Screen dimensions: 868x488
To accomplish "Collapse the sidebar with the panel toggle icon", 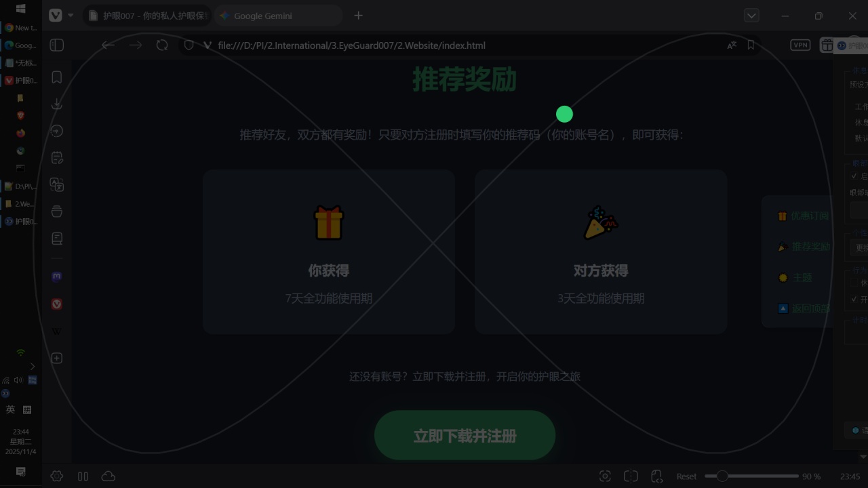I will [x=57, y=45].
